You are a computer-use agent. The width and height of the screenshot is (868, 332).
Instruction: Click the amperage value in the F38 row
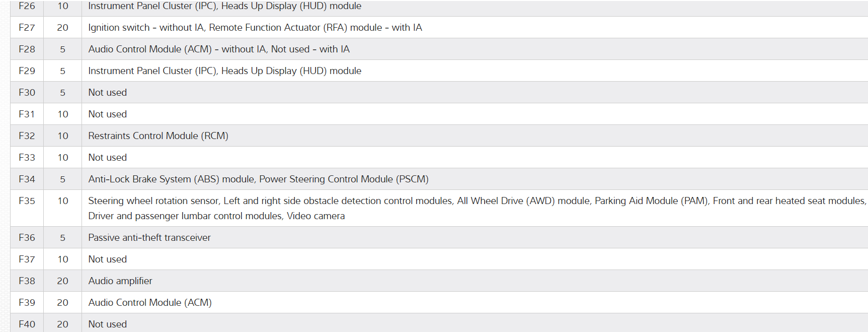pyautogui.click(x=62, y=281)
